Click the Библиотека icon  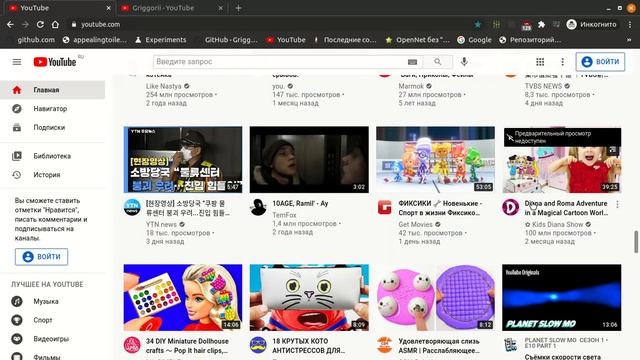tap(17, 156)
